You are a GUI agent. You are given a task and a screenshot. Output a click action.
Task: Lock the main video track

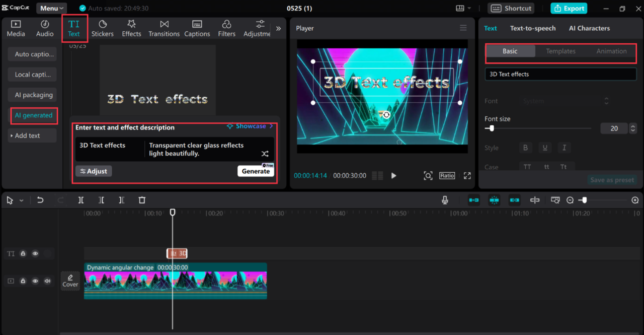tap(23, 281)
